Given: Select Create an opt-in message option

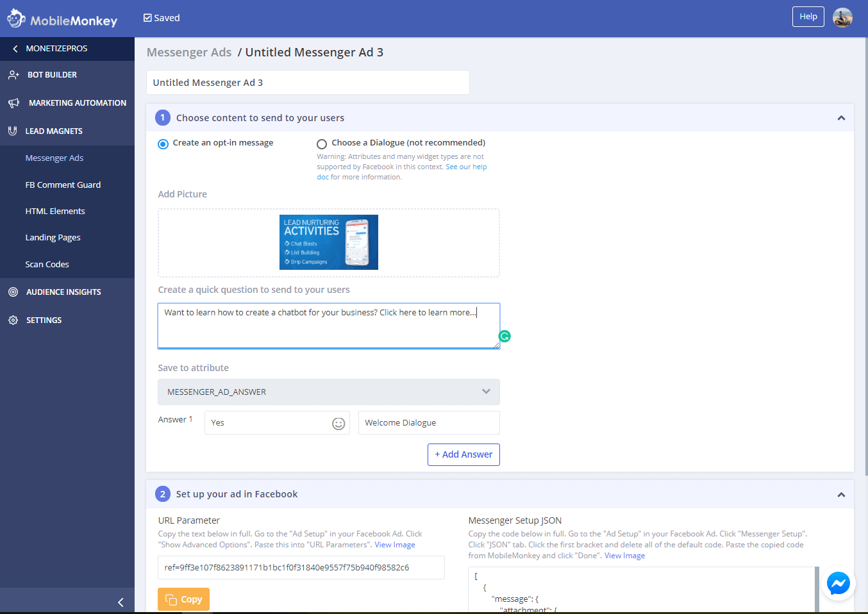Looking at the screenshot, I should 163,144.
